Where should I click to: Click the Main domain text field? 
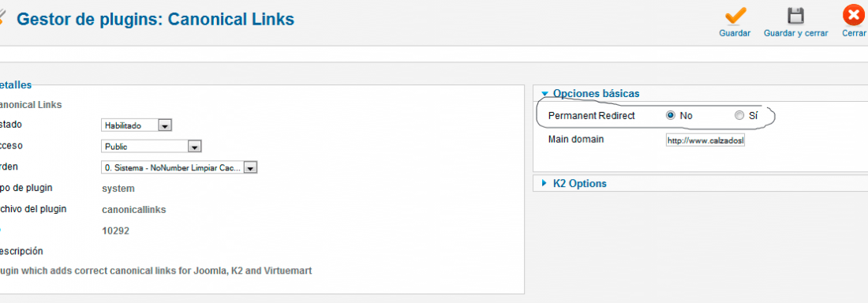pos(705,140)
